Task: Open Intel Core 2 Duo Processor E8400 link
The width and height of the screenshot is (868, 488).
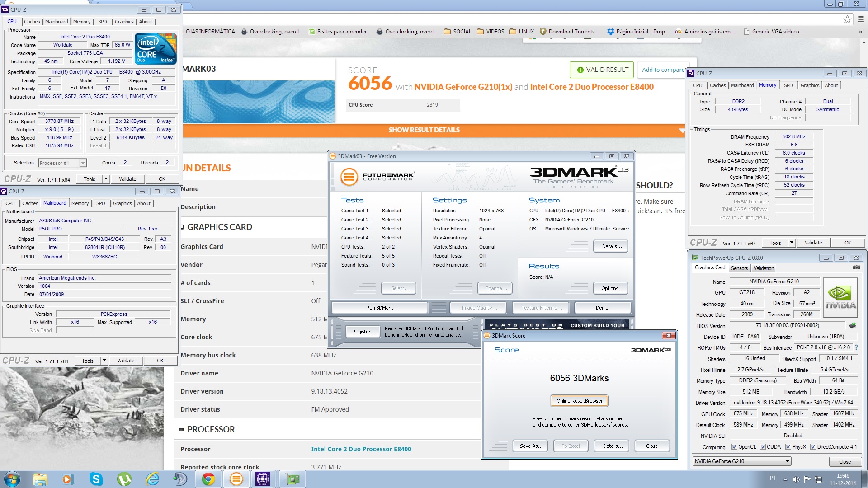Action: point(361,449)
